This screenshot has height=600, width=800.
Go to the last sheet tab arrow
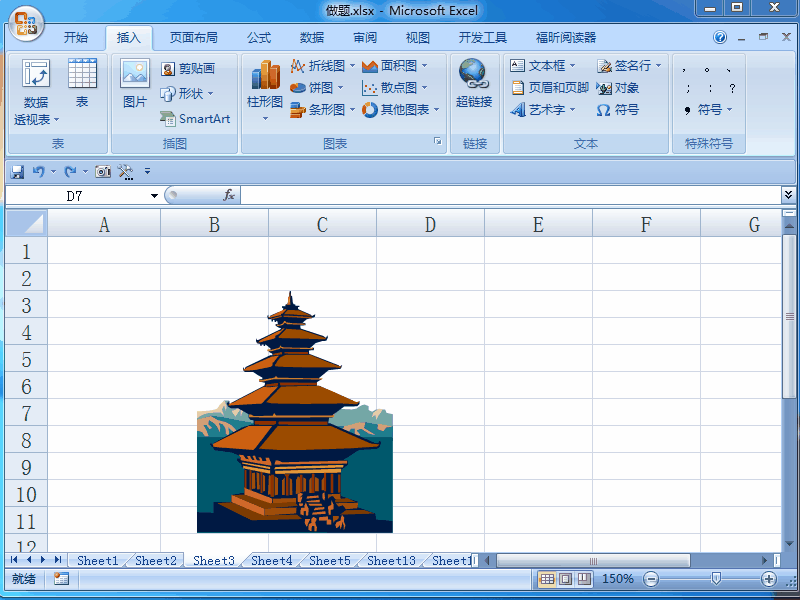tap(58, 560)
